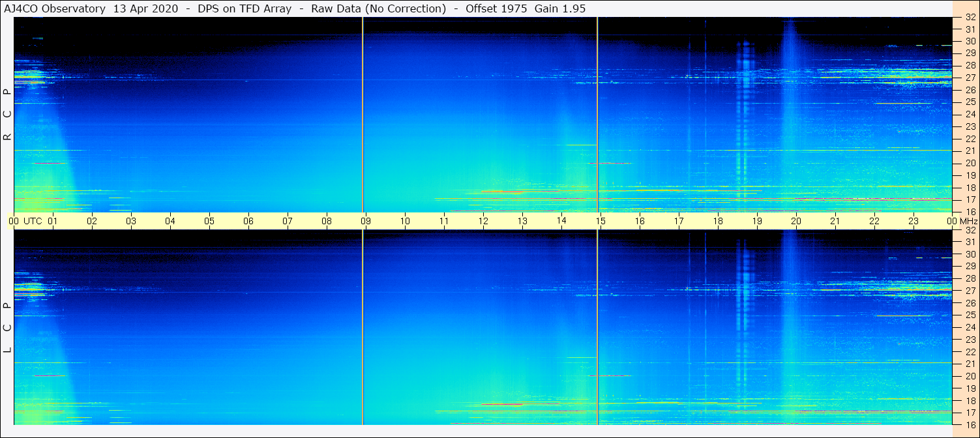980x438 pixels.
Task: Click the yellow marker line near 15 UTC in LCP panel
Action: (x=597, y=327)
